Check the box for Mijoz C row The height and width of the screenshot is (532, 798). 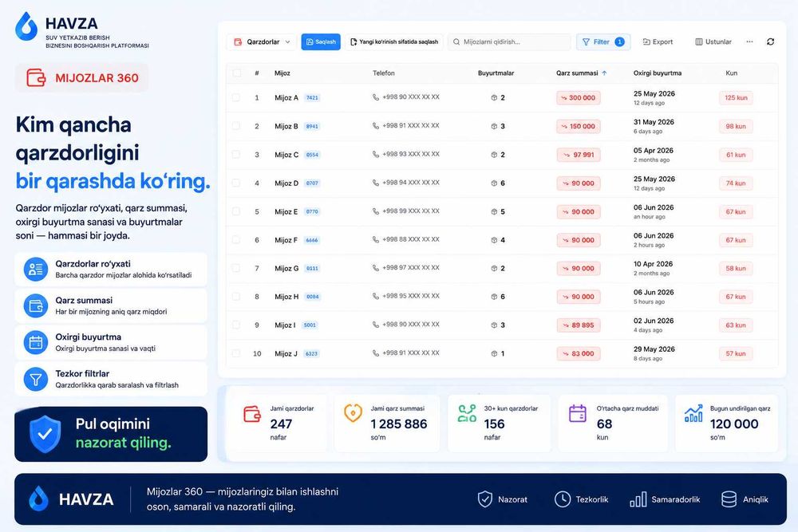tap(236, 154)
